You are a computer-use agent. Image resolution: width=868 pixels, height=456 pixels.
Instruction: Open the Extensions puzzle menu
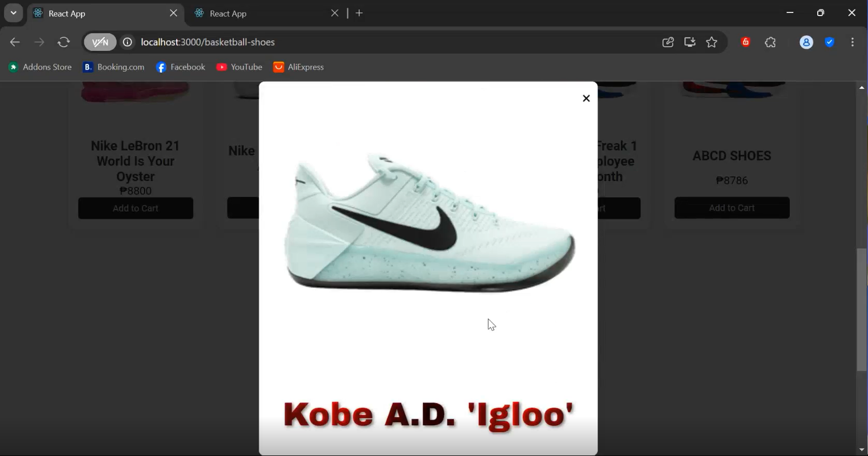[x=771, y=42]
